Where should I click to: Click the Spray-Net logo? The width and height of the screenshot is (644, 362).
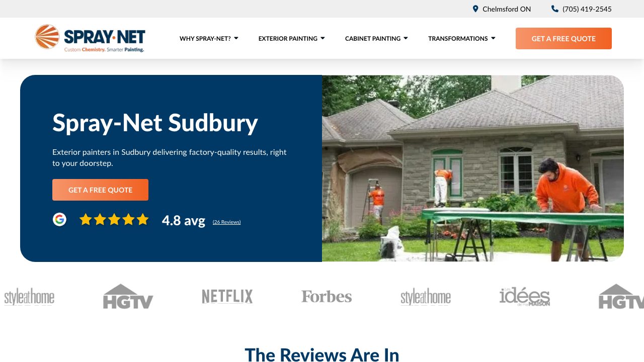(x=90, y=38)
